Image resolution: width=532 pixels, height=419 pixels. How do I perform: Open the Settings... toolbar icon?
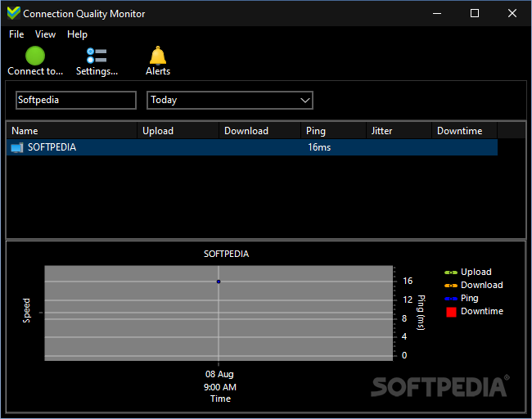click(x=97, y=56)
